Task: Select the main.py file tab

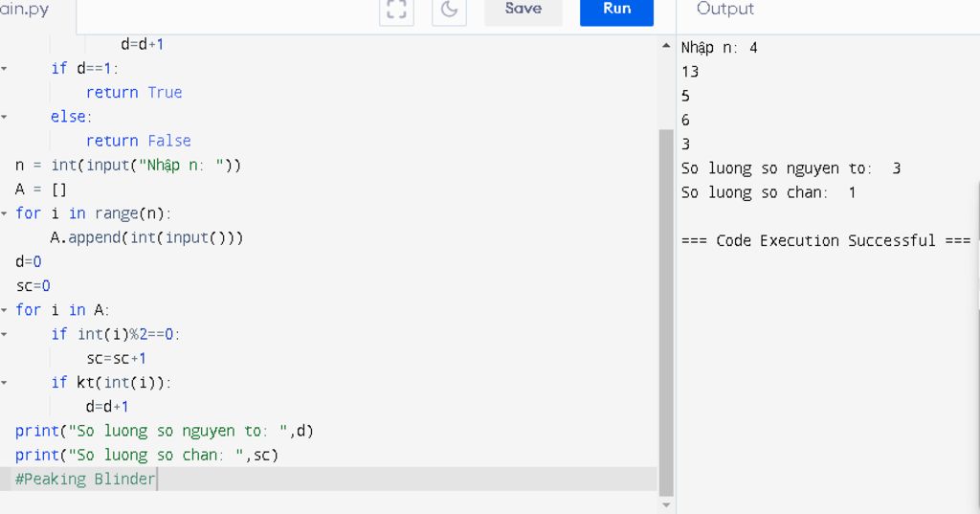Action: (27, 10)
